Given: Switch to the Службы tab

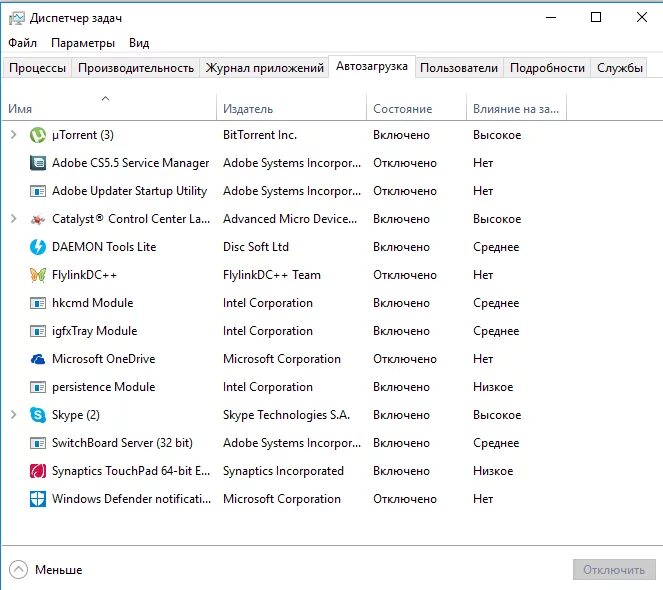Looking at the screenshot, I should [619, 68].
